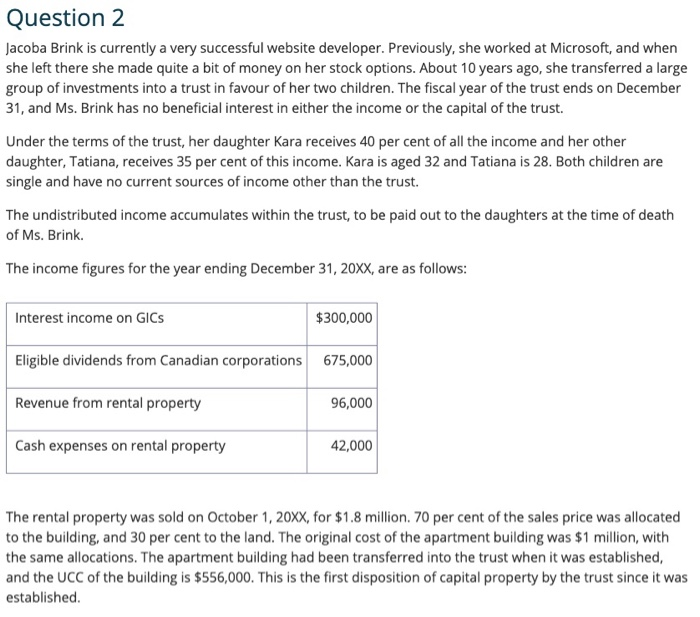Screen dimensions: 700x617
Task: Click the "Cash expenses on rental property" cell
Action: pos(120,446)
